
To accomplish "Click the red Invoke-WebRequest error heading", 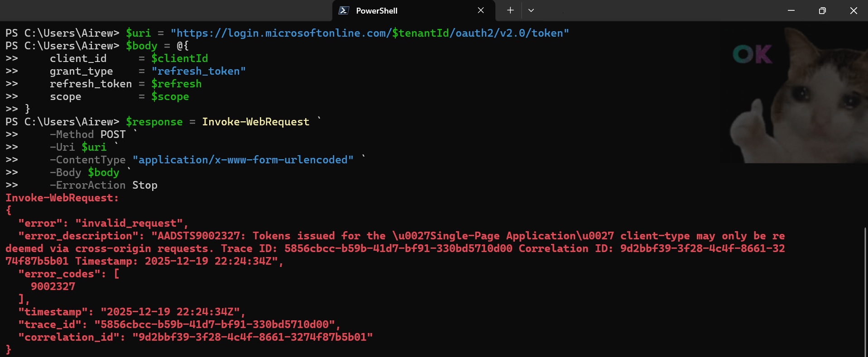I will point(62,198).
